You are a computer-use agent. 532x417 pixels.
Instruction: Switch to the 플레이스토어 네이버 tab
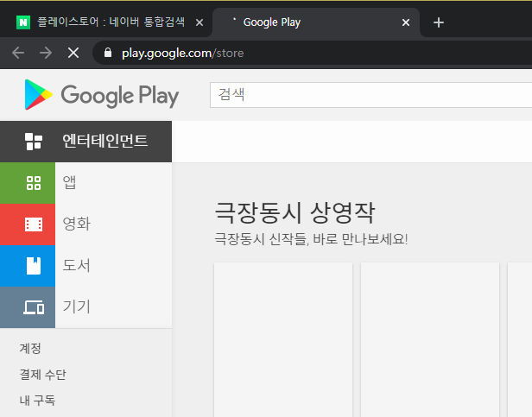[x=111, y=22]
